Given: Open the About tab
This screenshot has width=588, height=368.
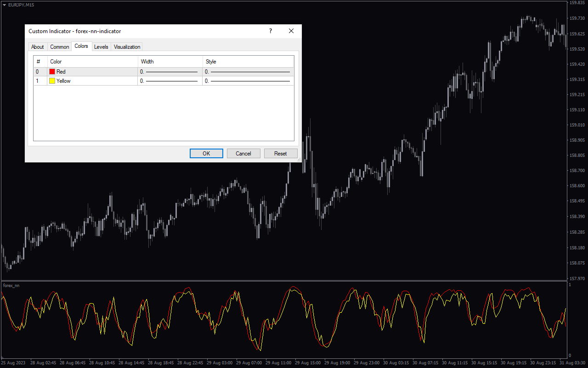Looking at the screenshot, I should coord(38,47).
